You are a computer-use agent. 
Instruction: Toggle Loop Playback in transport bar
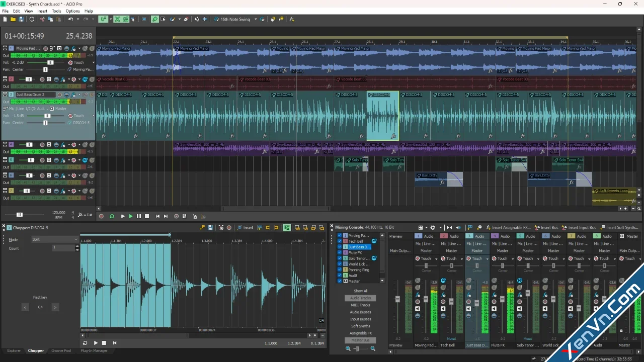pos(112,216)
